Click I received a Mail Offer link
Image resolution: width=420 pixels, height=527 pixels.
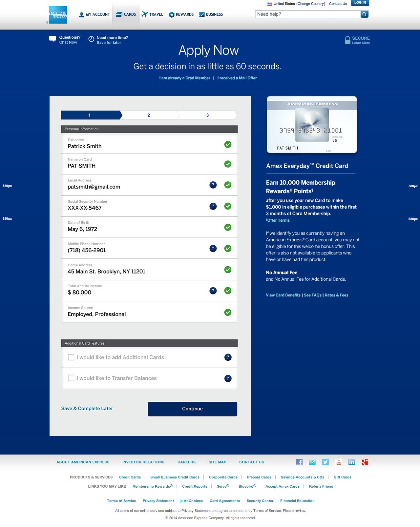237,78
